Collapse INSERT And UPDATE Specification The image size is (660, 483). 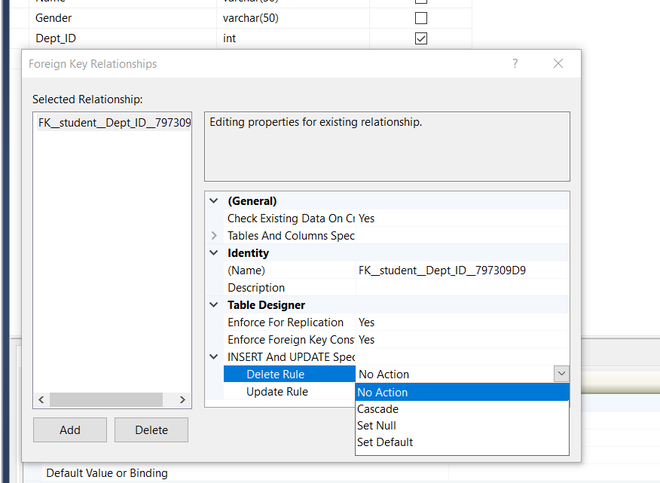(214, 357)
